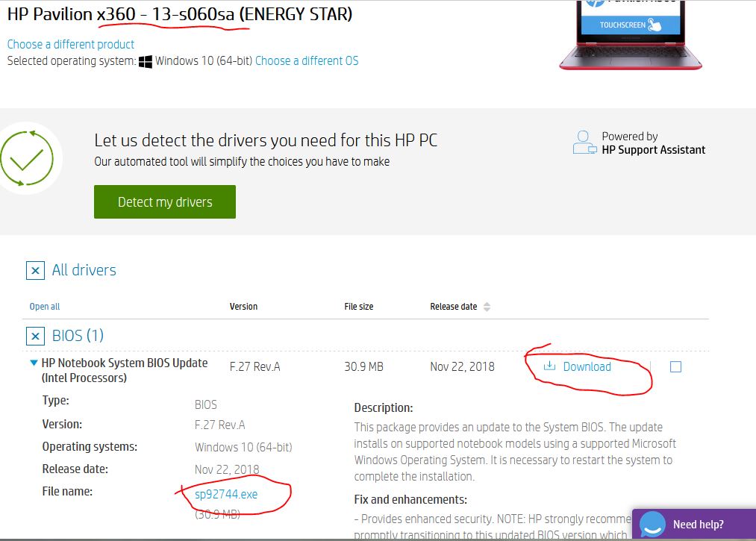
Task: Sort by Release date arrows icon
Action: [487, 307]
